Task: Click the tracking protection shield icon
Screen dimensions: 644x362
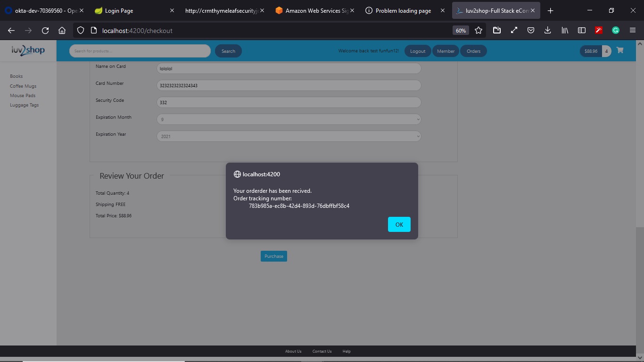Action: click(x=81, y=31)
